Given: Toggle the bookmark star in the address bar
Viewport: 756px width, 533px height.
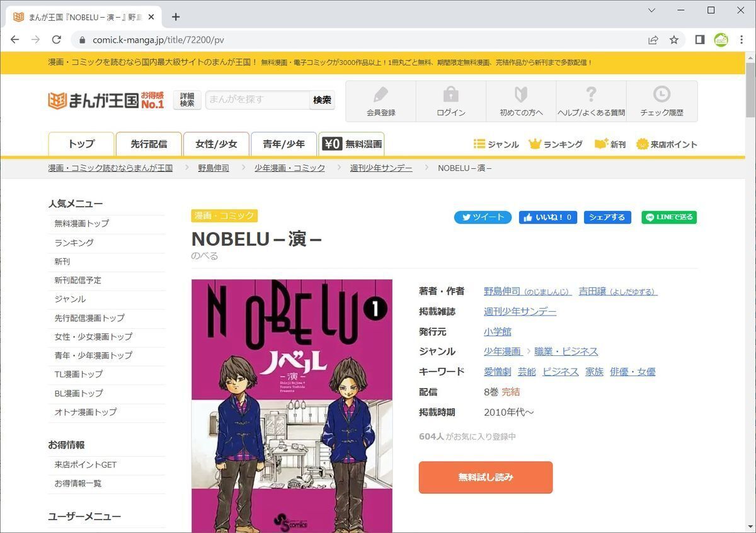Looking at the screenshot, I should (x=674, y=39).
